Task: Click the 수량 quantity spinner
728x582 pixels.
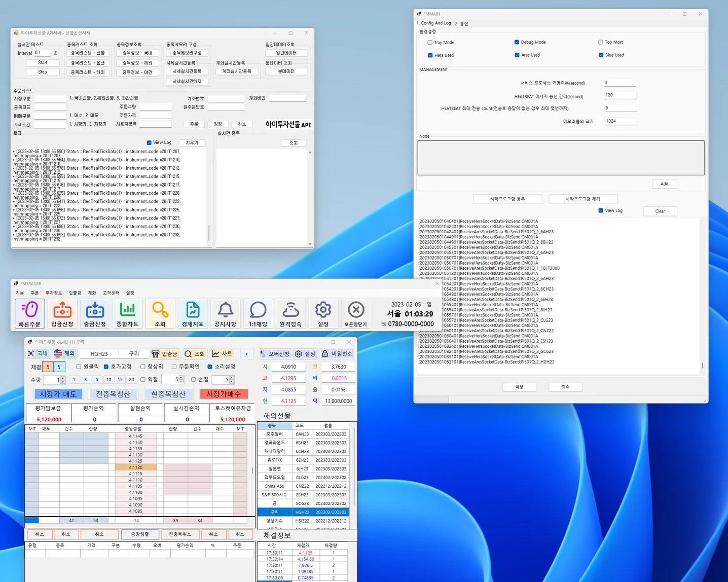Action: (x=63, y=380)
